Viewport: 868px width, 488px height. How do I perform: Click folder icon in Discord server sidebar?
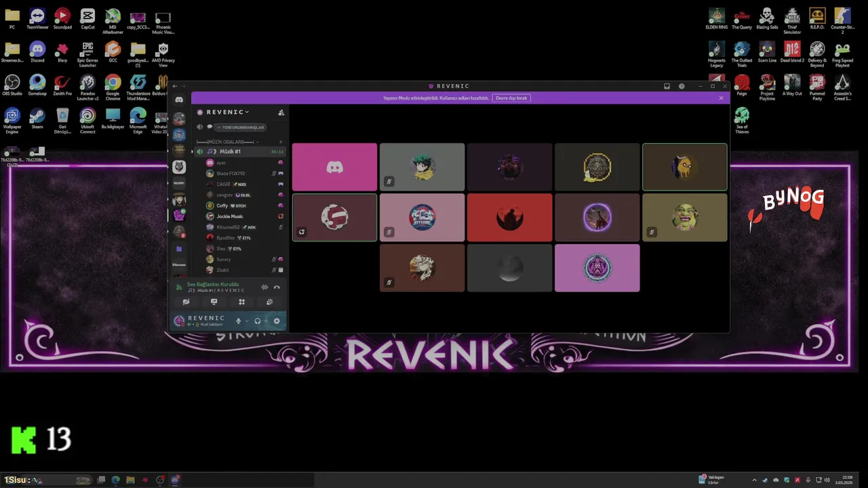[179, 249]
